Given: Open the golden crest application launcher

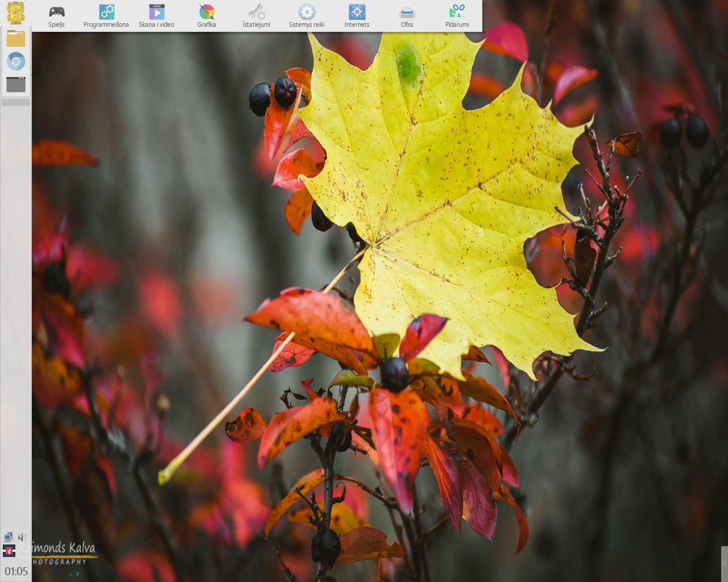Looking at the screenshot, I should (x=15, y=13).
